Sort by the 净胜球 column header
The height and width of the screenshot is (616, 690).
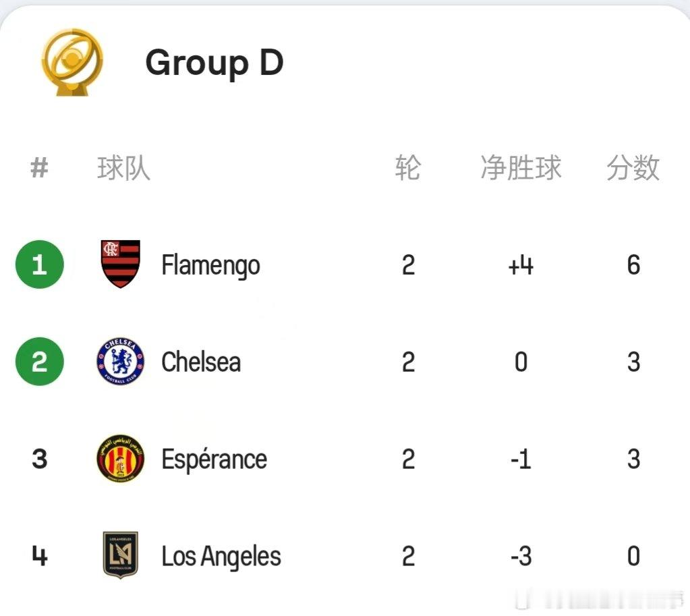521,168
